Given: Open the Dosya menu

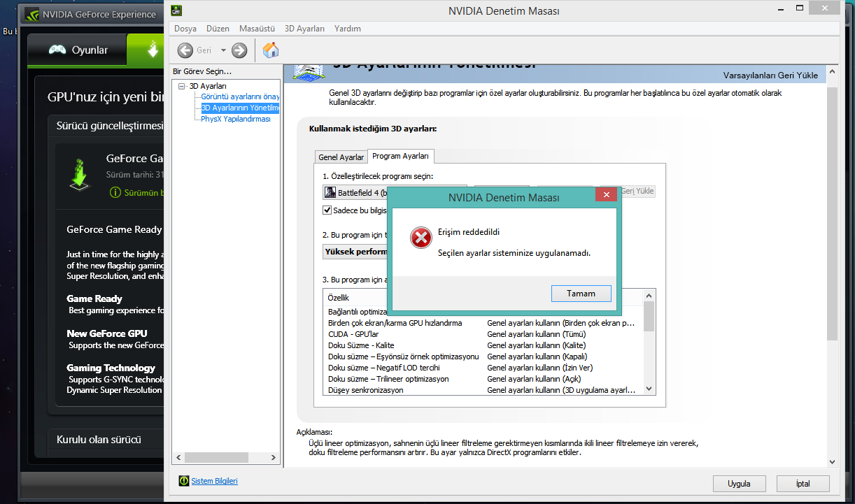Looking at the screenshot, I should point(185,29).
